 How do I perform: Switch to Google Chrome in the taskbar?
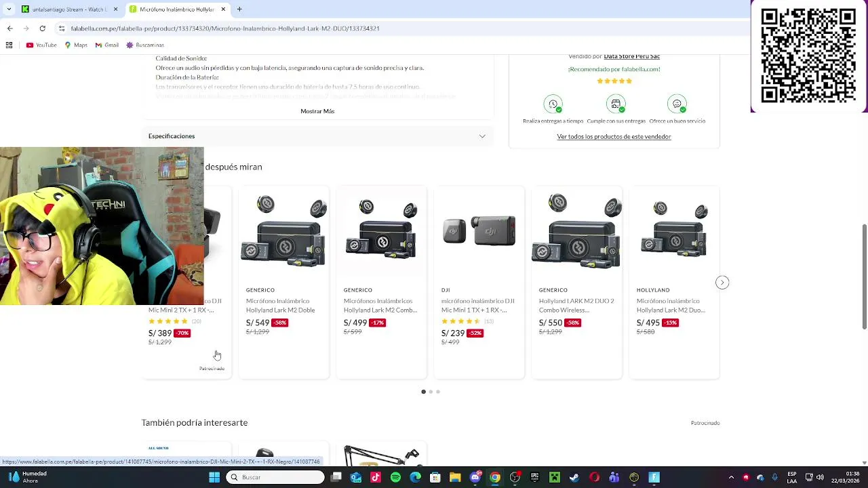[495, 477]
